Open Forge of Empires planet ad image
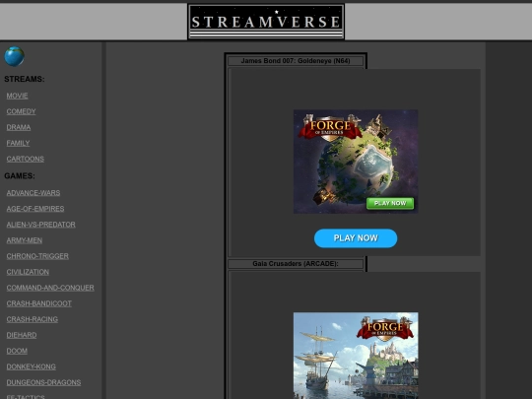The height and width of the screenshot is (399, 532). point(356,162)
